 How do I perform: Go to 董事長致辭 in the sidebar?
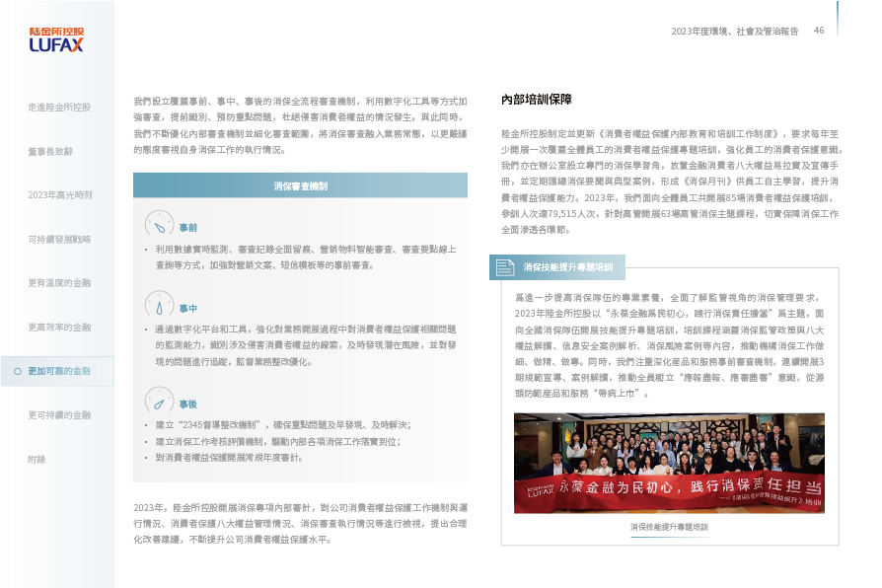pos(50,151)
